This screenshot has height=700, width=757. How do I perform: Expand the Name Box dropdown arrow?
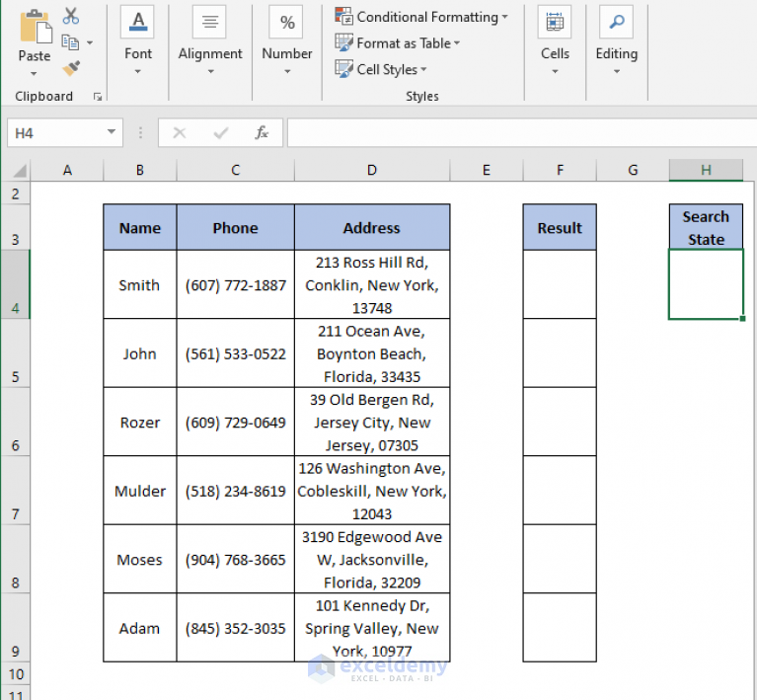112,132
